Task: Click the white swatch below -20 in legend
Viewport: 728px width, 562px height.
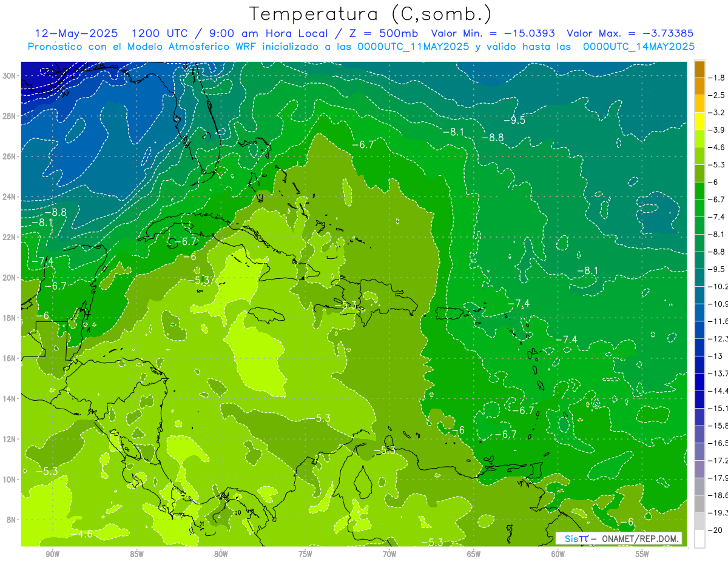Action: [699, 538]
